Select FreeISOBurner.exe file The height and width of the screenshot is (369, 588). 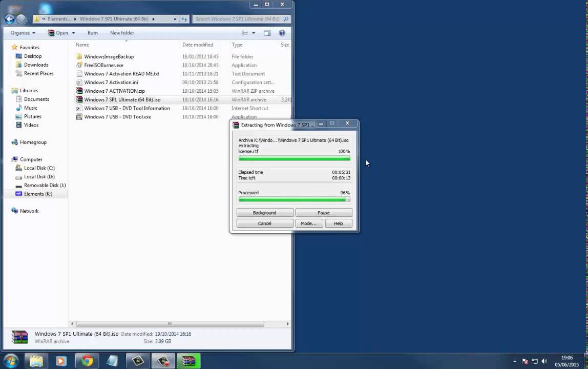[103, 65]
